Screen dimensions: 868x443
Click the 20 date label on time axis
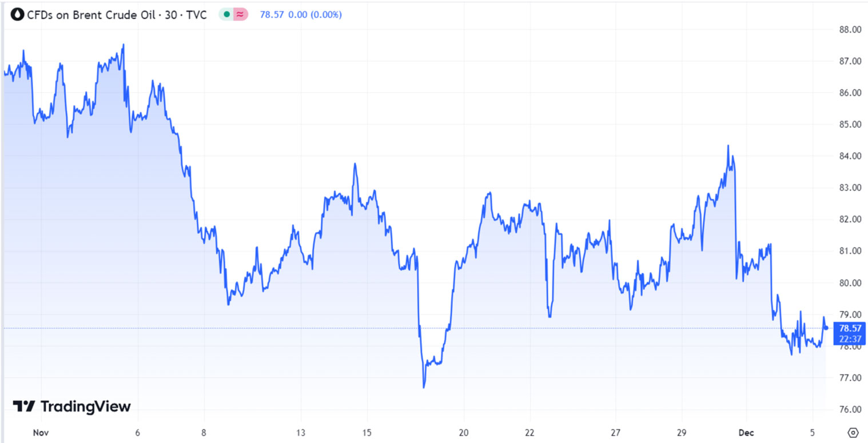[x=464, y=433]
